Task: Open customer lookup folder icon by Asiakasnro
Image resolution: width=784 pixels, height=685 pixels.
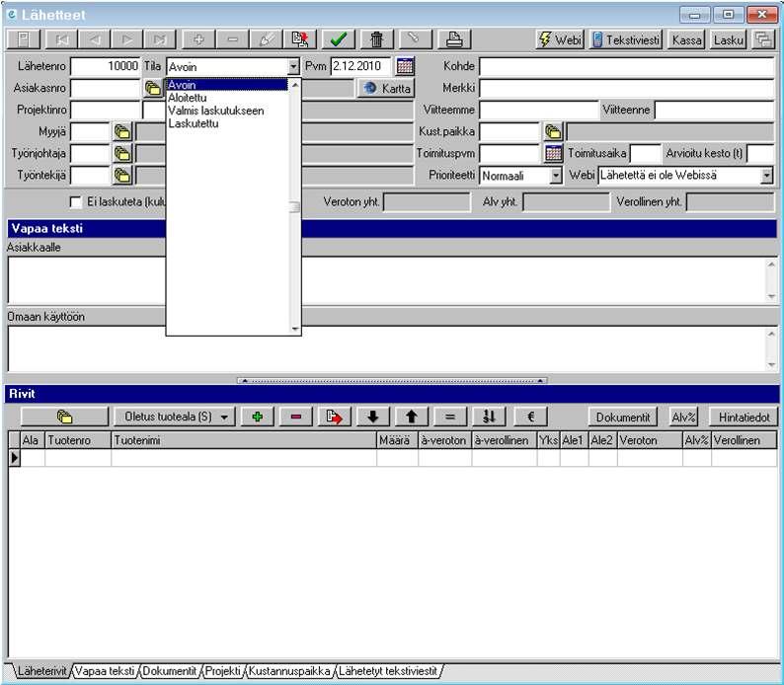Action: pyautogui.click(x=152, y=89)
